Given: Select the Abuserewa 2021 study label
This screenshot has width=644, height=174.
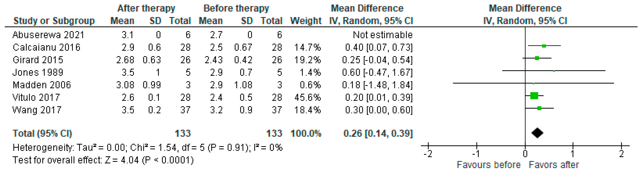Looking at the screenshot, I should point(48,35).
